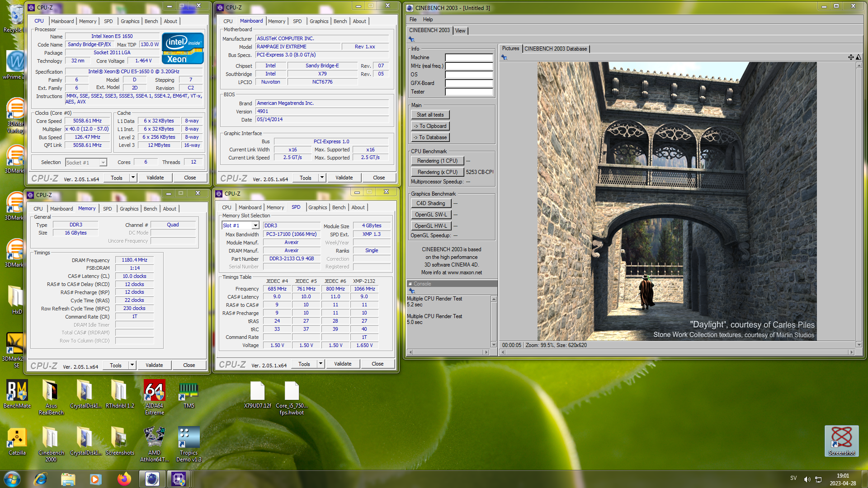
Task: Click Cinebench picture fit/move icon
Action: point(851,57)
